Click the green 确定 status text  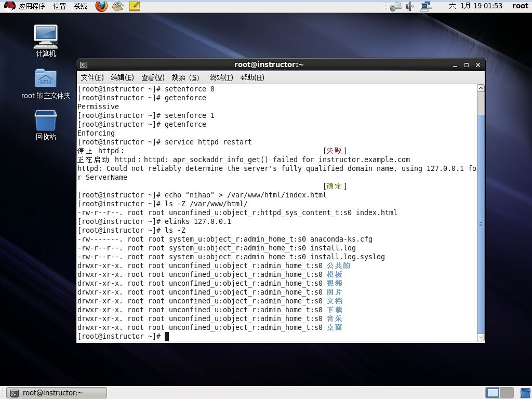pos(334,186)
